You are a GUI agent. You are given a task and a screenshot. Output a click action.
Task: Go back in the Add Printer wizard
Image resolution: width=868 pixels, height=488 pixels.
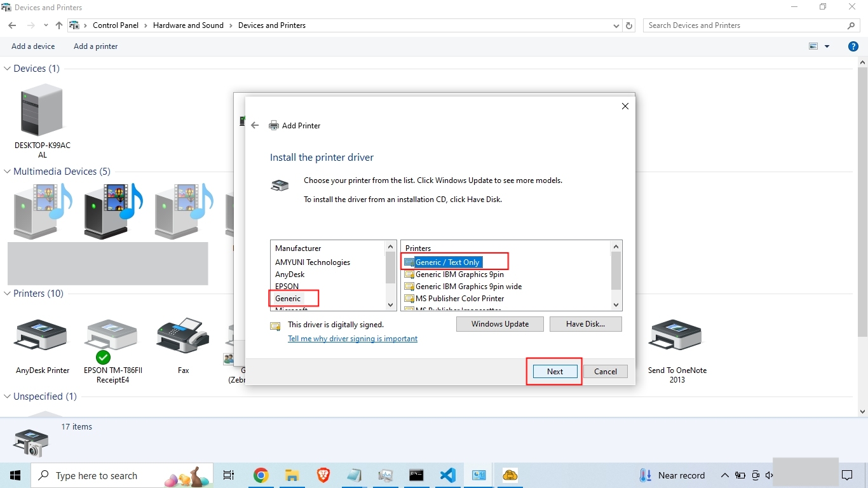coord(255,126)
